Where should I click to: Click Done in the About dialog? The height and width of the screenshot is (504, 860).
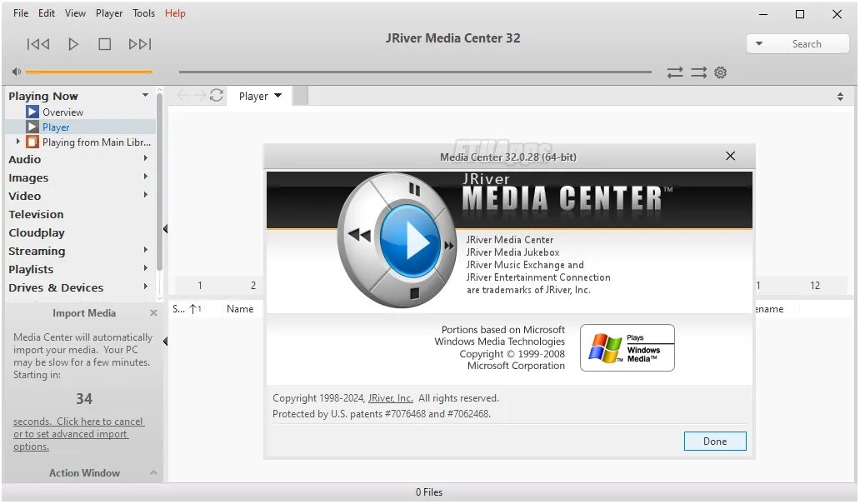click(x=715, y=442)
